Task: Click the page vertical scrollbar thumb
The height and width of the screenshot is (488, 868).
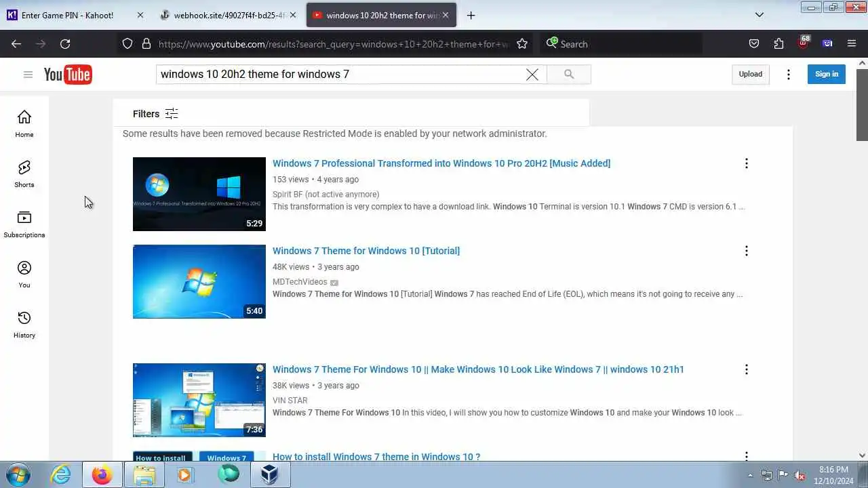Action: (x=862, y=104)
